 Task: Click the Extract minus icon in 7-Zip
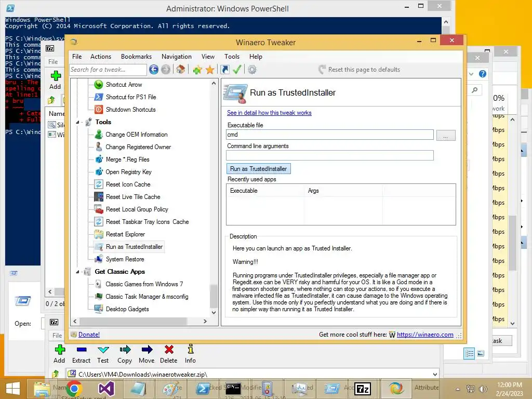click(82, 350)
